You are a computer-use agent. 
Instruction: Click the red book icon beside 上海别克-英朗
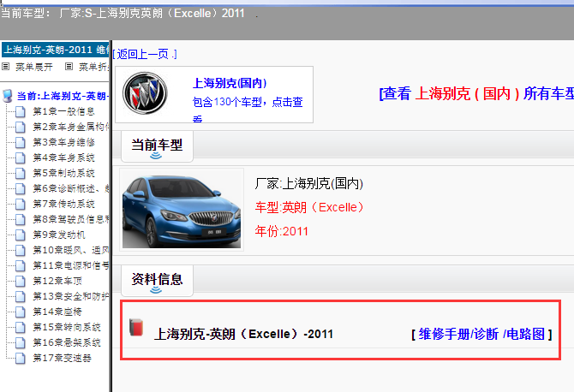coord(136,327)
